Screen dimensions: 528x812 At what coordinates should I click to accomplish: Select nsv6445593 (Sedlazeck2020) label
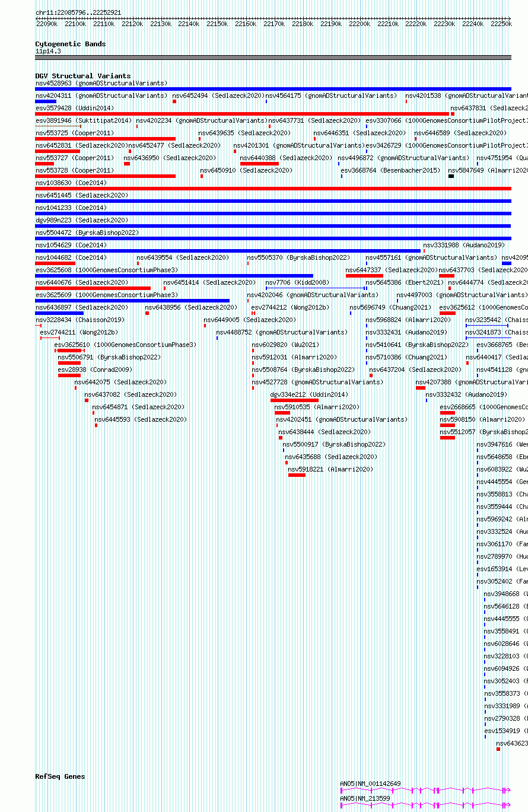coord(141,419)
